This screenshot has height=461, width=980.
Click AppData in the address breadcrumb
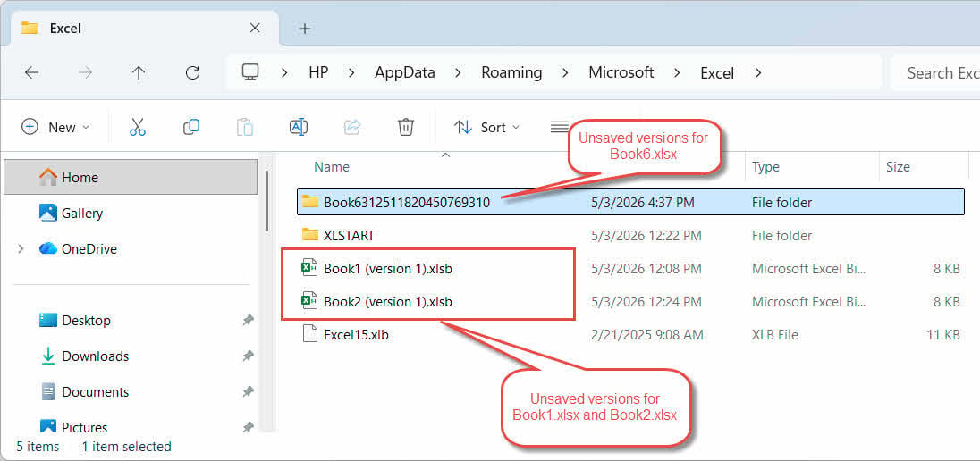pyautogui.click(x=404, y=72)
